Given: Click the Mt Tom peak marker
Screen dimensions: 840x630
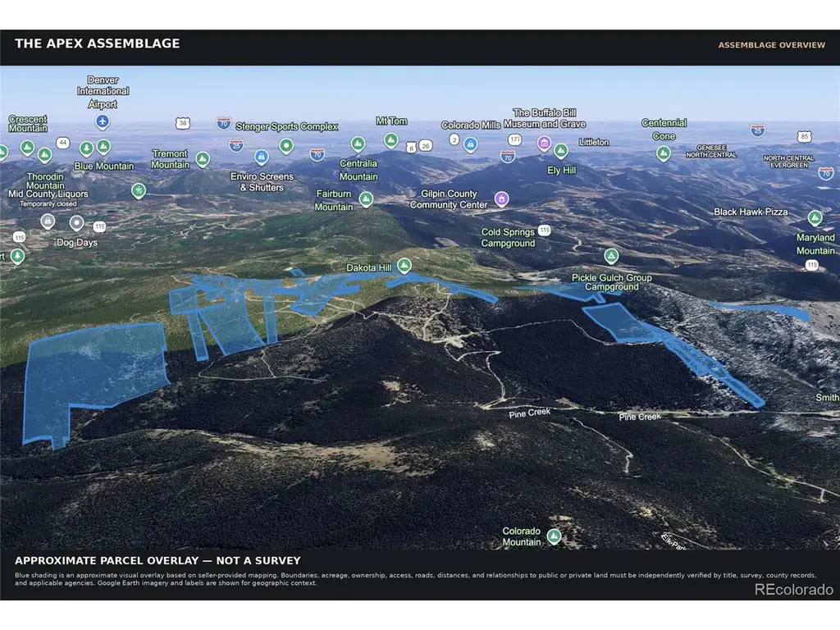Looking at the screenshot, I should [391, 140].
